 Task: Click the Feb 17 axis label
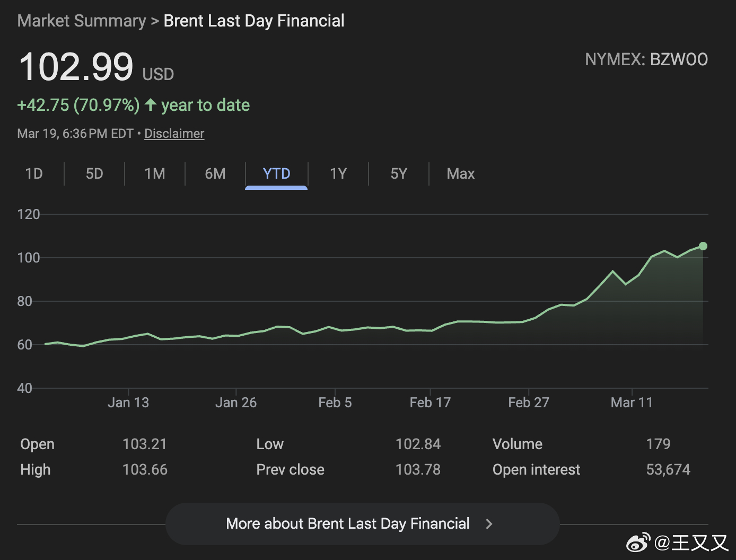point(430,402)
